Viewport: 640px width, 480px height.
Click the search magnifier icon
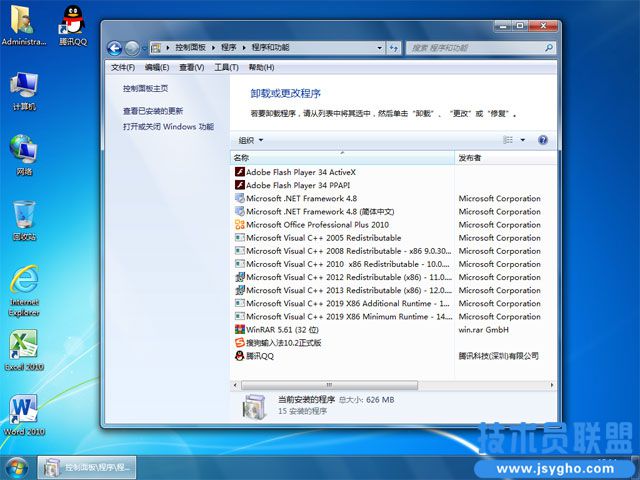pyautogui.click(x=549, y=48)
